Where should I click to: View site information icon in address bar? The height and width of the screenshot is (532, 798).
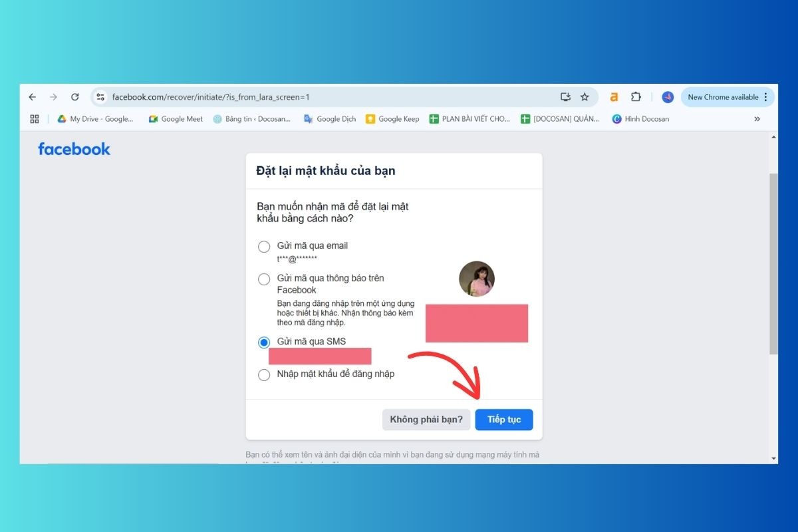pos(100,97)
